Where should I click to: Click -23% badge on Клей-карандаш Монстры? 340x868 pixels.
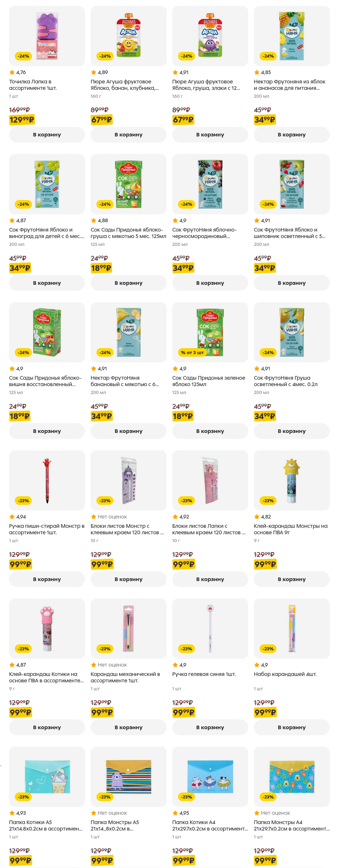click(268, 501)
